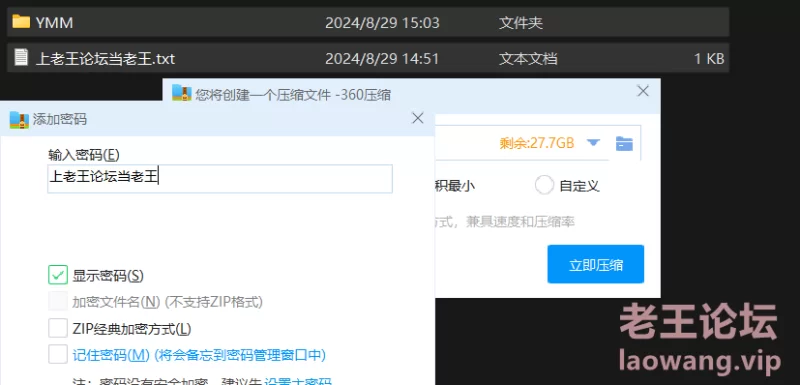This screenshot has height=385, width=800.
Task: Uncheck the 显示密码(S) checkbox
Action: pyautogui.click(x=58, y=275)
